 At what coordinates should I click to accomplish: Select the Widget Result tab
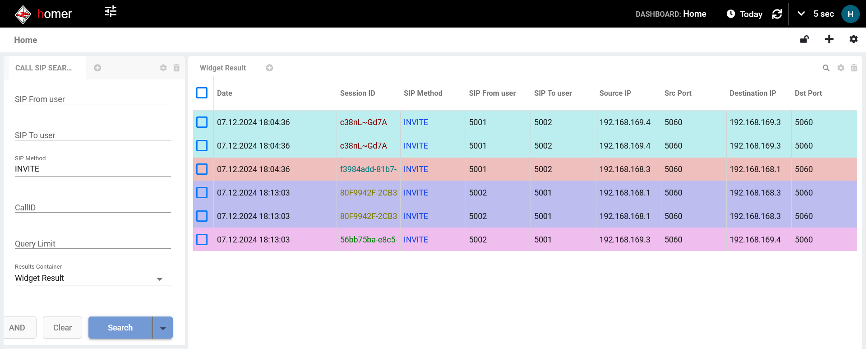pyautogui.click(x=223, y=68)
